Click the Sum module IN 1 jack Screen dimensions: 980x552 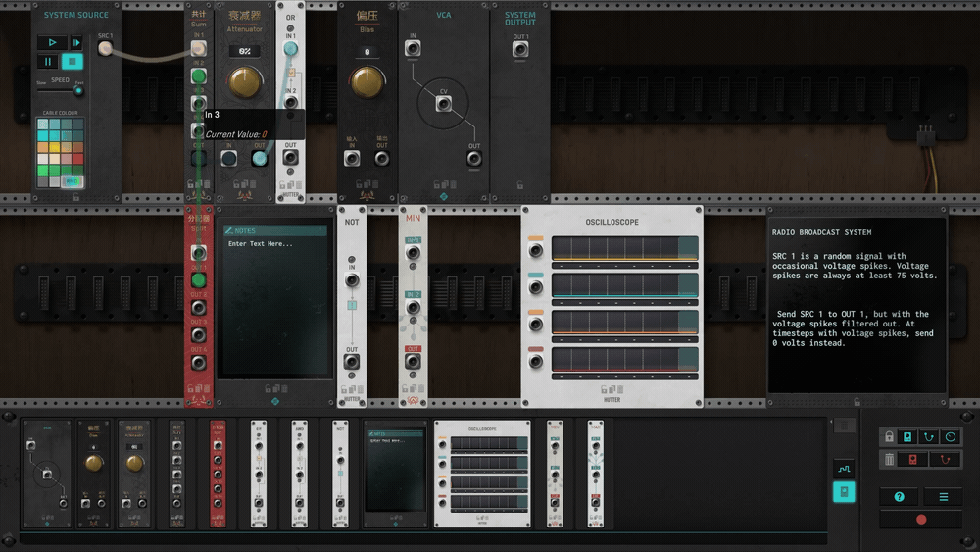[198, 49]
